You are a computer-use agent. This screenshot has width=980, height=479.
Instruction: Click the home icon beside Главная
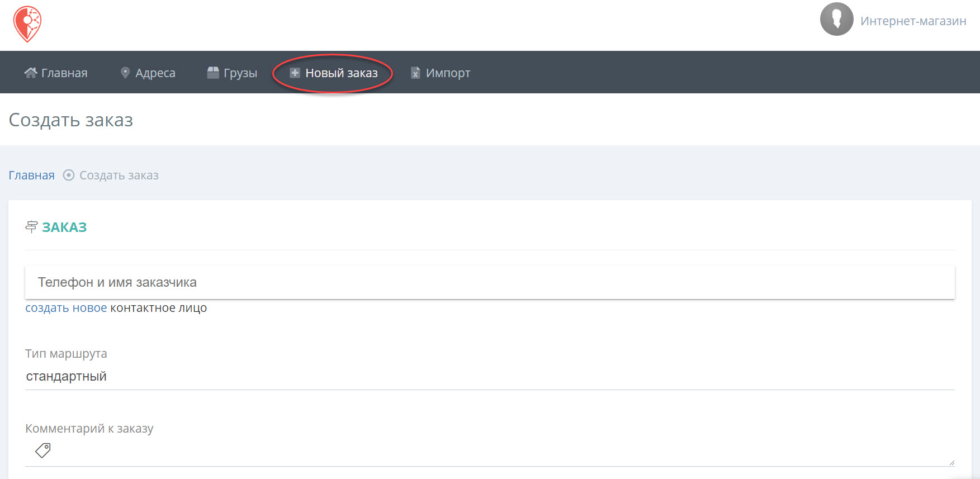pyautogui.click(x=30, y=72)
